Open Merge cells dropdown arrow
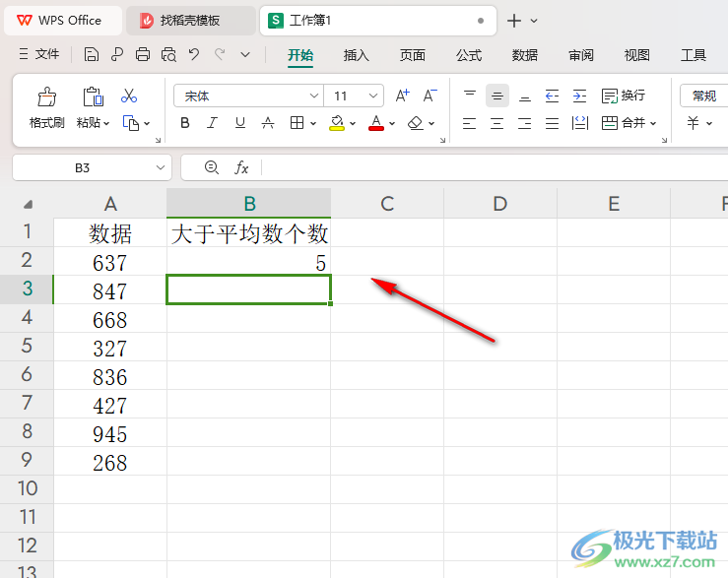Viewport: 728px width, 578px height. coord(653,123)
